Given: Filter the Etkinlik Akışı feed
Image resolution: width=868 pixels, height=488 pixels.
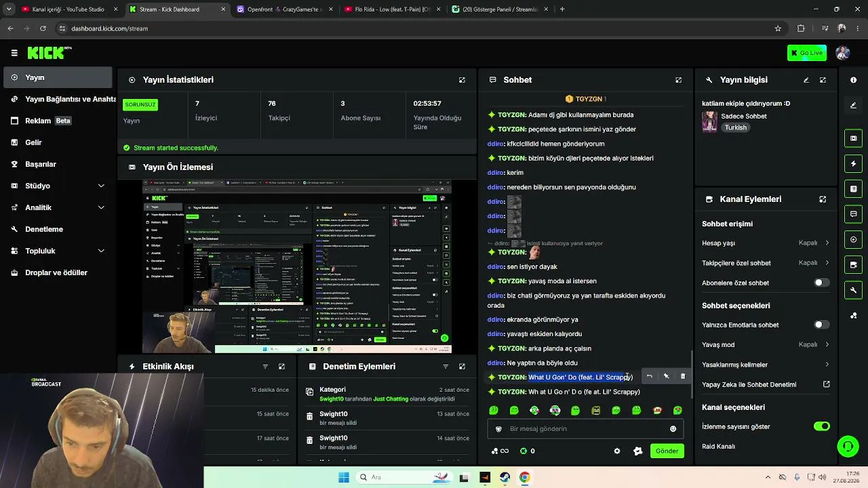Looking at the screenshot, I should [265, 367].
